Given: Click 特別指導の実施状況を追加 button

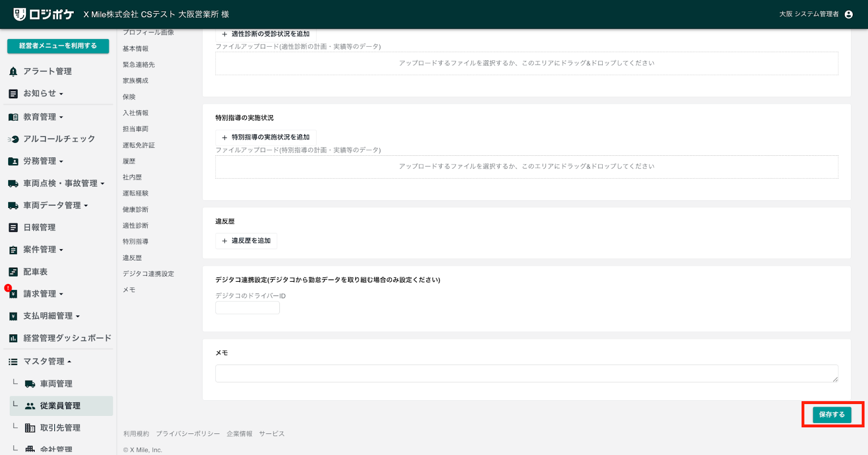Looking at the screenshot, I should click(x=266, y=137).
